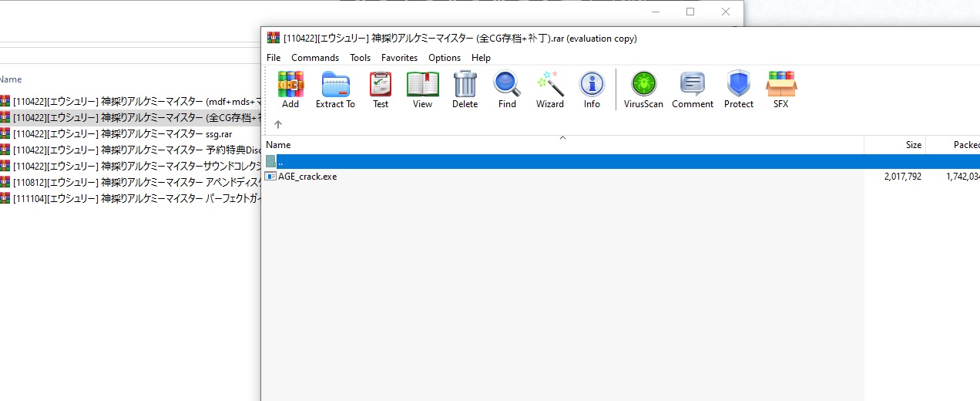Show archive Info
The height and width of the screenshot is (401, 980).
point(592,89)
